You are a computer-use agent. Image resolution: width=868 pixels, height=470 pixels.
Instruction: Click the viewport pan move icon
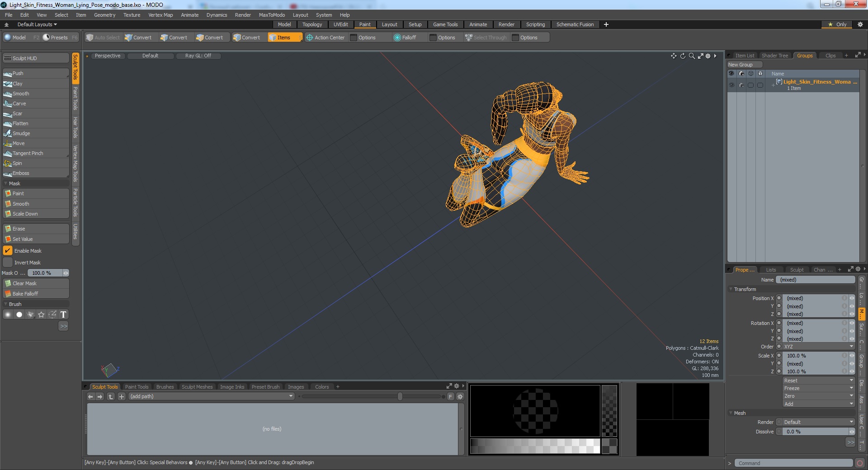674,56
